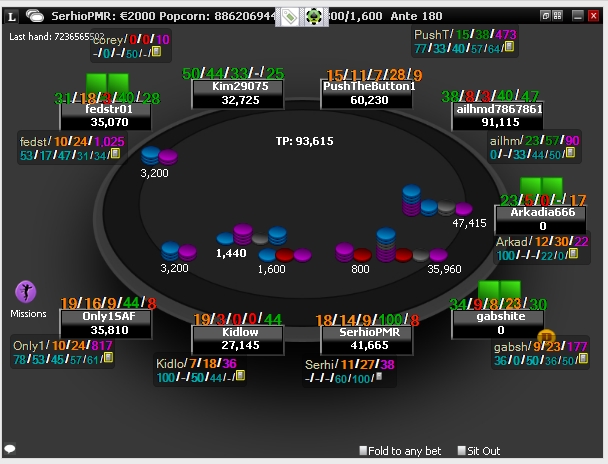Open the note icon in Only1 HUD panel
This screenshot has height=464, width=608.
108,357
